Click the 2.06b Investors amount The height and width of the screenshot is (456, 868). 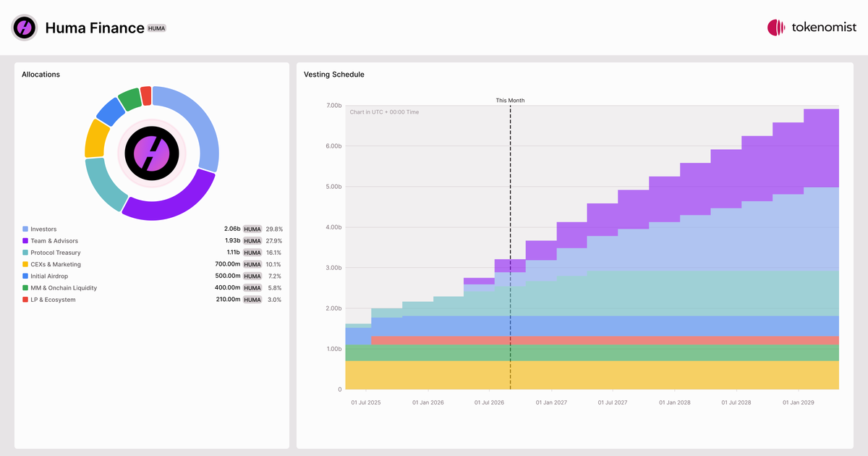pos(232,229)
